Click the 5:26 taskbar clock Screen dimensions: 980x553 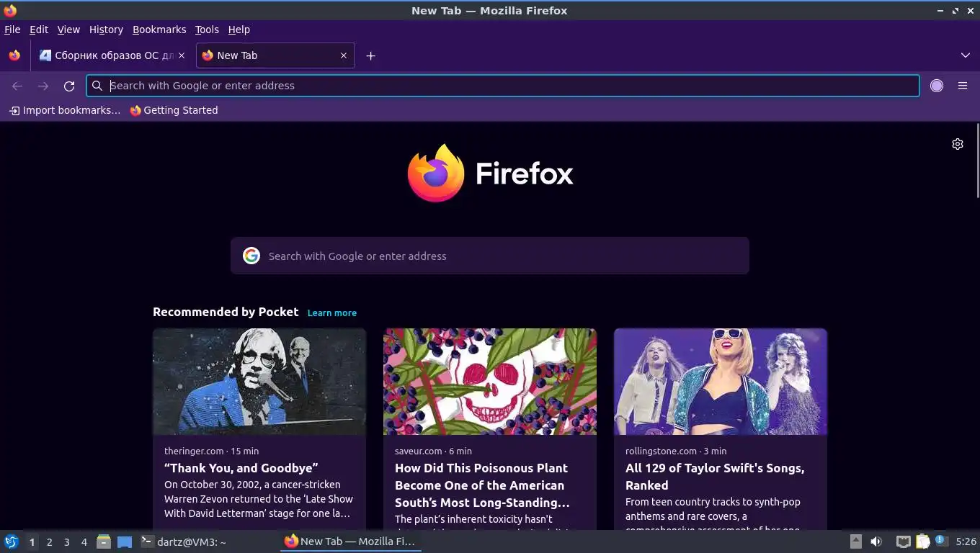[966, 541]
